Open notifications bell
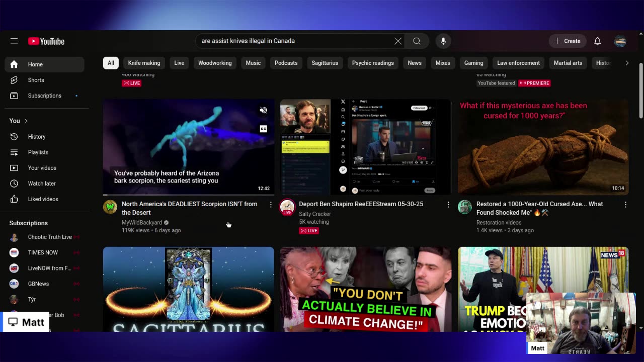 click(597, 41)
